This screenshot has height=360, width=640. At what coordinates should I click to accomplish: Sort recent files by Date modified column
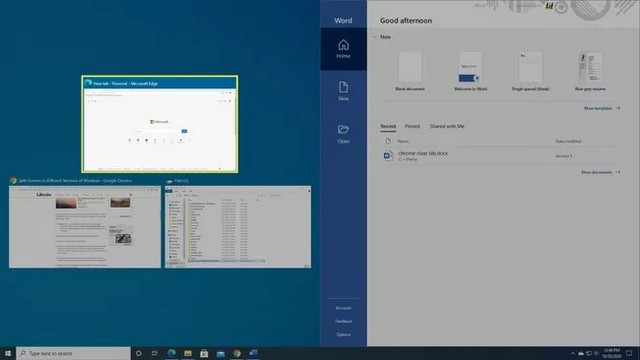[x=568, y=141]
